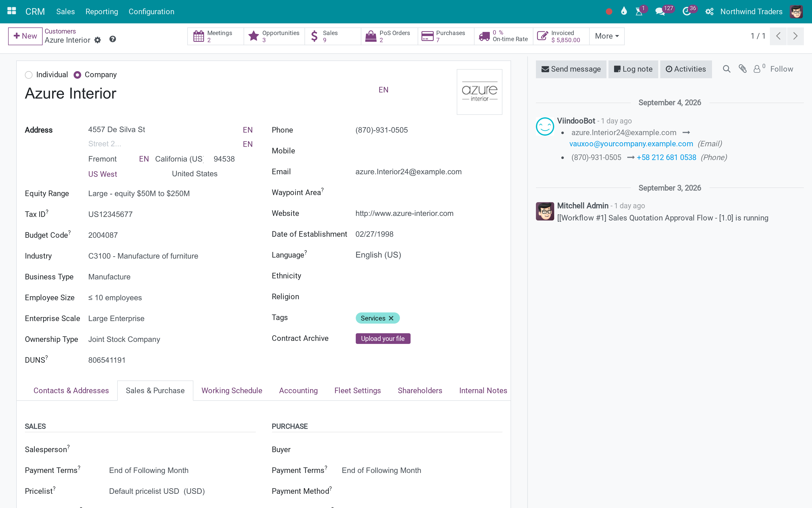The image size is (812, 508).
Task: Create a New customer record
Action: 25,36
